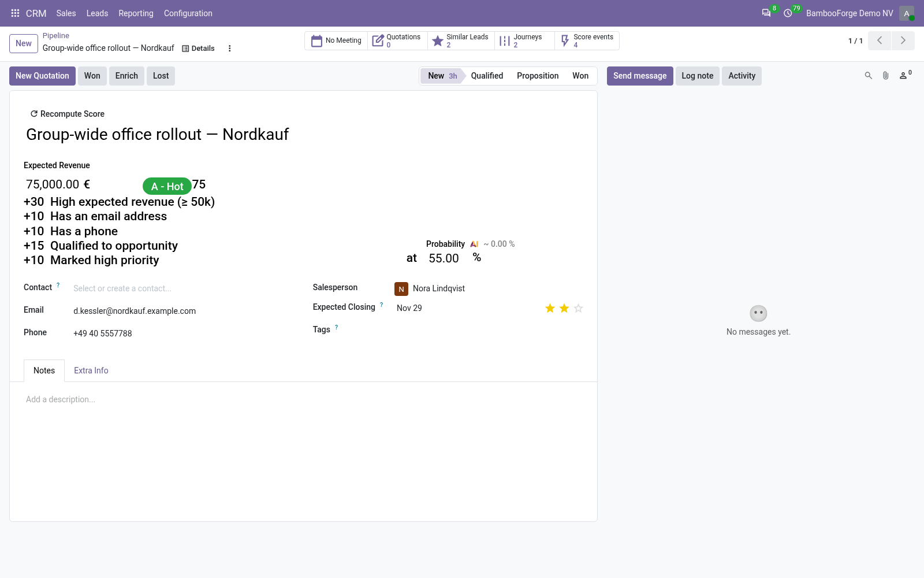
Task: Set priority to second star
Action: pos(564,308)
